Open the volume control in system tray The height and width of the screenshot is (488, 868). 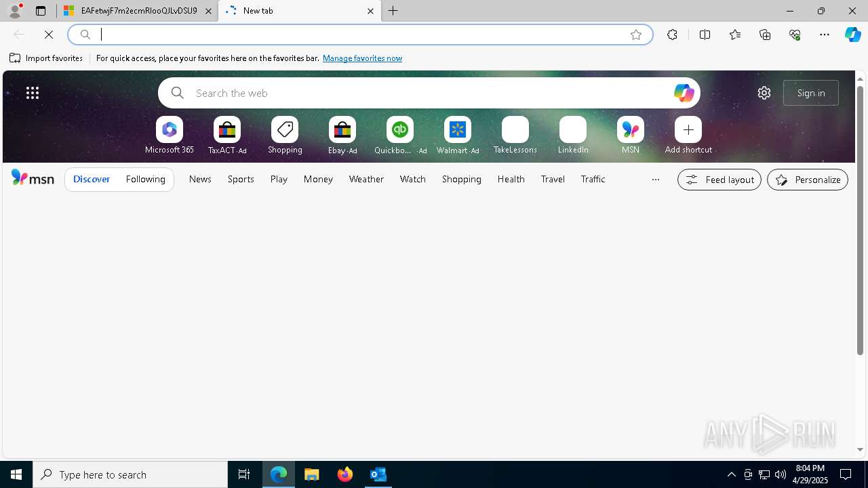pyautogui.click(x=781, y=474)
